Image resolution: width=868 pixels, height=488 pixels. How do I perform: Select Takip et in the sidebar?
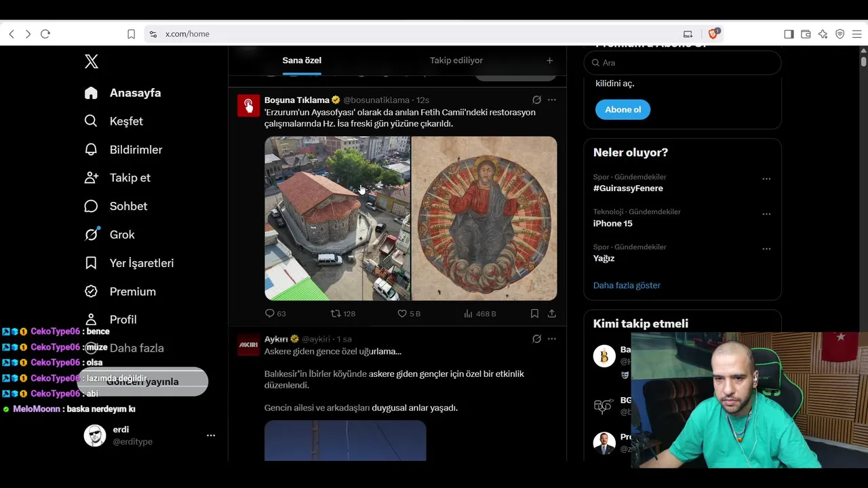pyautogui.click(x=117, y=178)
